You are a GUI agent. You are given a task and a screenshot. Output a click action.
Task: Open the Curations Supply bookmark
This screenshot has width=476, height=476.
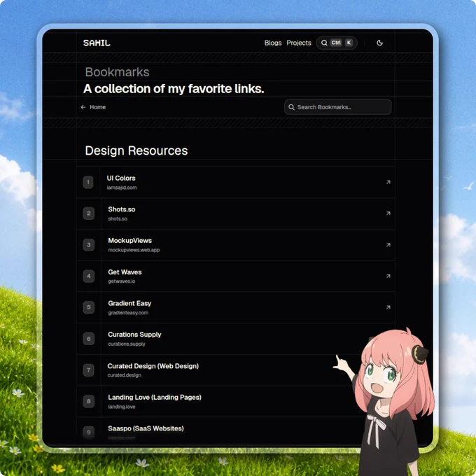pos(236,339)
